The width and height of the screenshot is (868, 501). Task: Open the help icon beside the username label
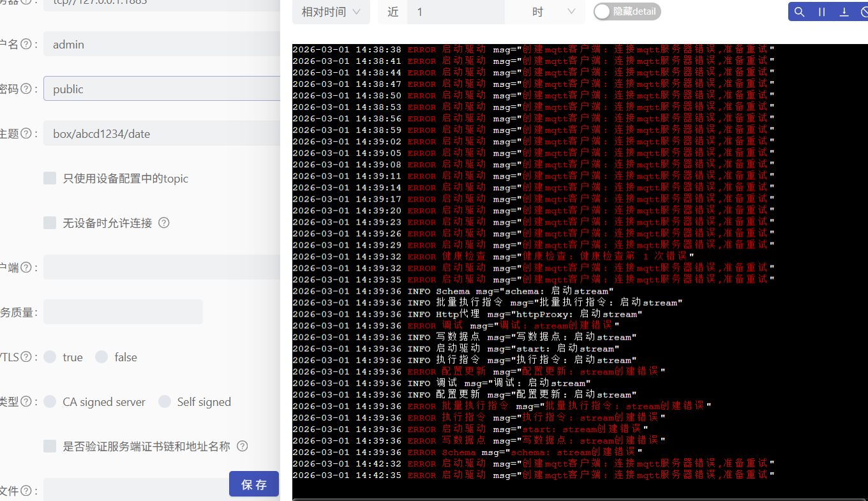coord(26,45)
